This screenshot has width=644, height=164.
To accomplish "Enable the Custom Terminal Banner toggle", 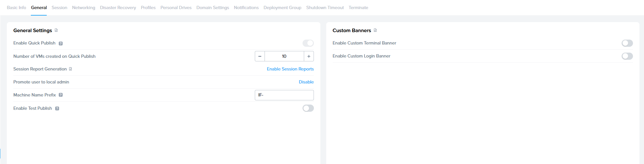I will click(x=627, y=43).
